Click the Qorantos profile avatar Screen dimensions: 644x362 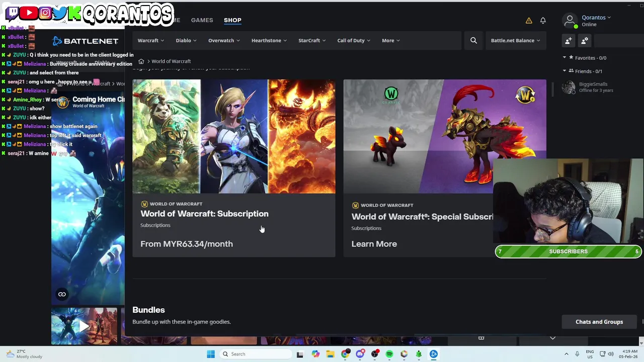tap(570, 21)
